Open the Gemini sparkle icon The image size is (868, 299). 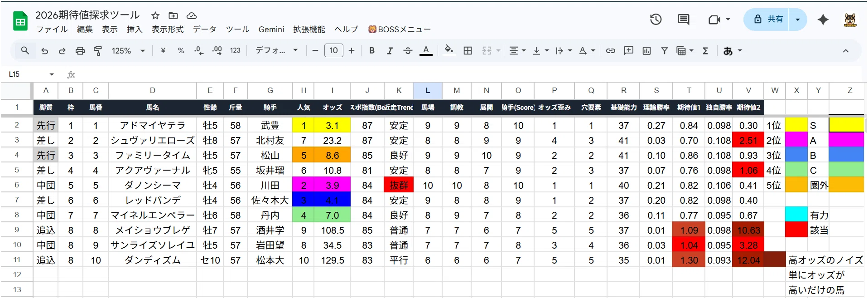coord(823,20)
